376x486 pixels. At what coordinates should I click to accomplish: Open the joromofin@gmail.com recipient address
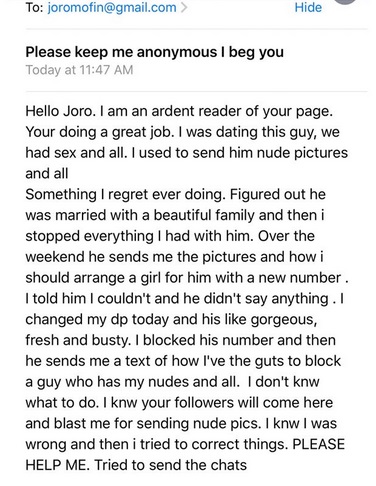click(112, 7)
